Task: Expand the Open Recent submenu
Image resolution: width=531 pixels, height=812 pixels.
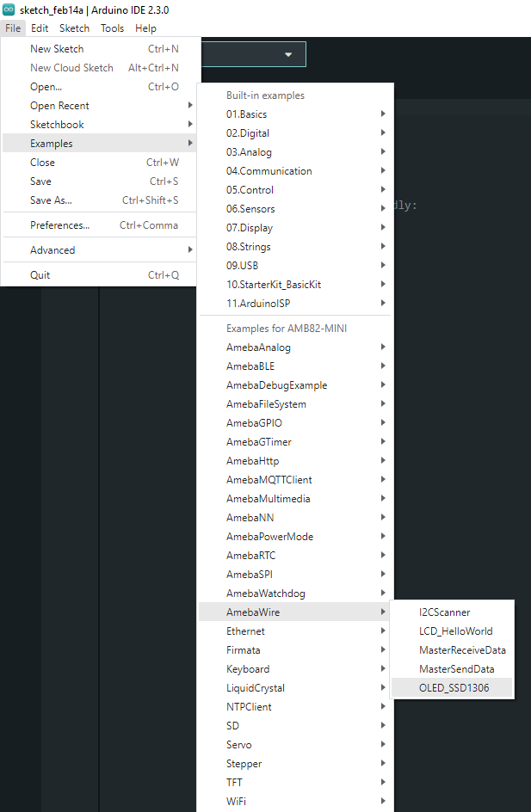Action: (59, 106)
